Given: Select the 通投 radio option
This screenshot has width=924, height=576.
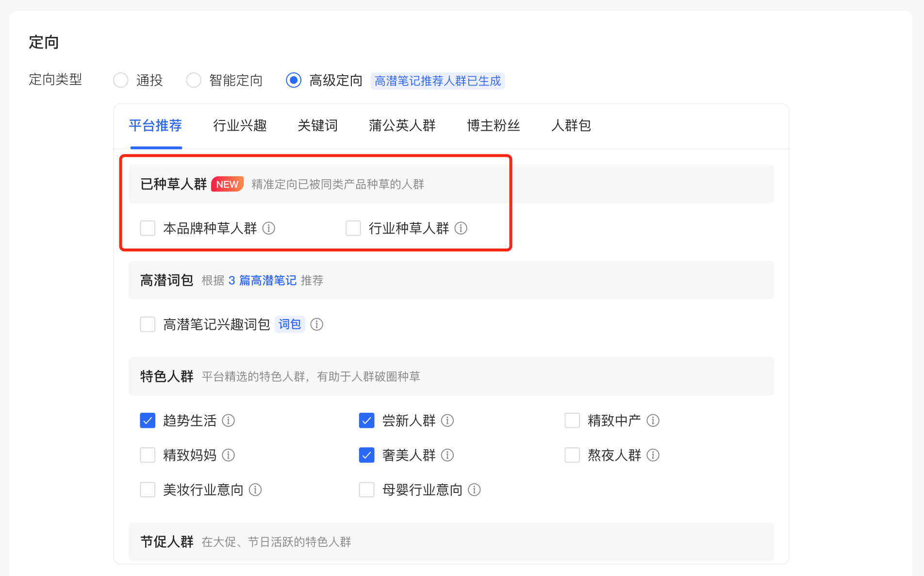Looking at the screenshot, I should coord(121,80).
